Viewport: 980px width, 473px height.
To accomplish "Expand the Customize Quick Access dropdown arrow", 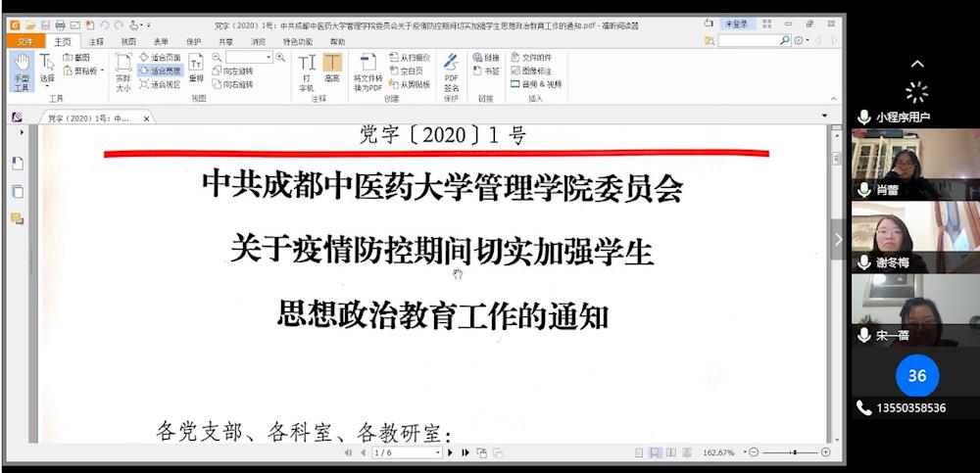I will 148,25.
